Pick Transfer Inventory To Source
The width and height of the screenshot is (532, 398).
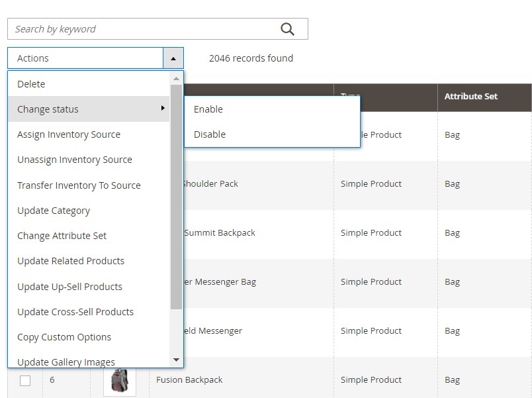tap(79, 185)
